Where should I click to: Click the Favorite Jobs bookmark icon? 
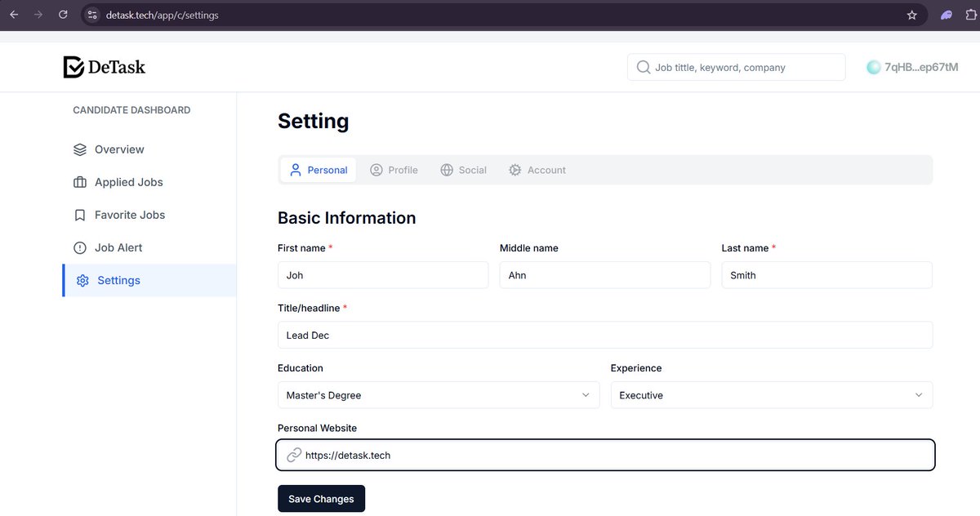pos(79,215)
